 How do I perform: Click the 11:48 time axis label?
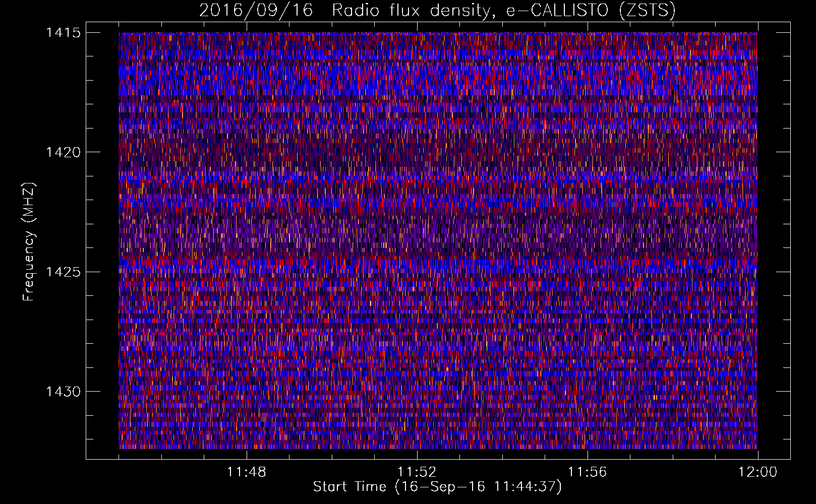coord(247,472)
